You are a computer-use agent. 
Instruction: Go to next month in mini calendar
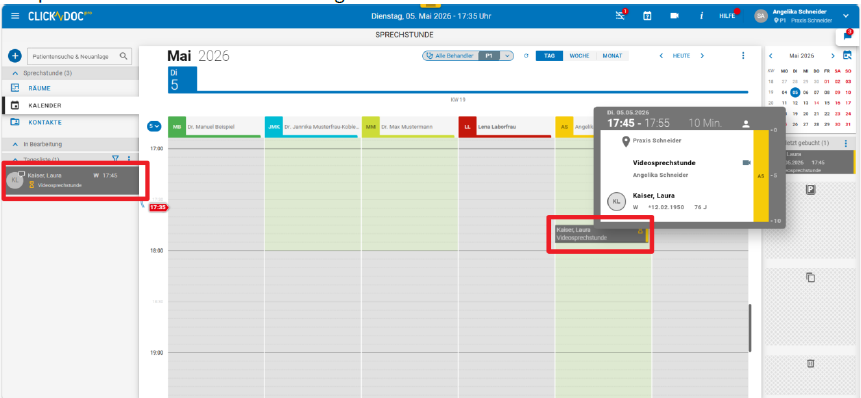[833, 55]
